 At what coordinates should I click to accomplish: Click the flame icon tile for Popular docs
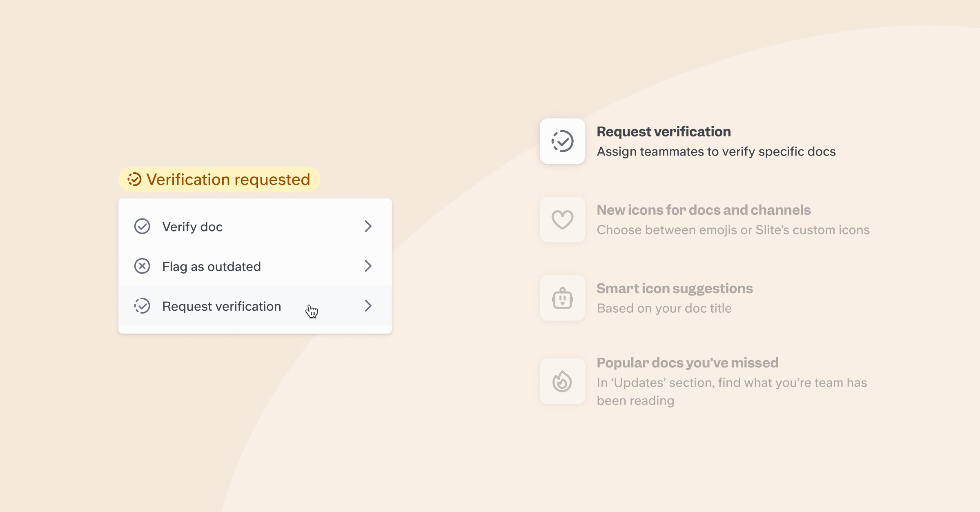tap(562, 381)
